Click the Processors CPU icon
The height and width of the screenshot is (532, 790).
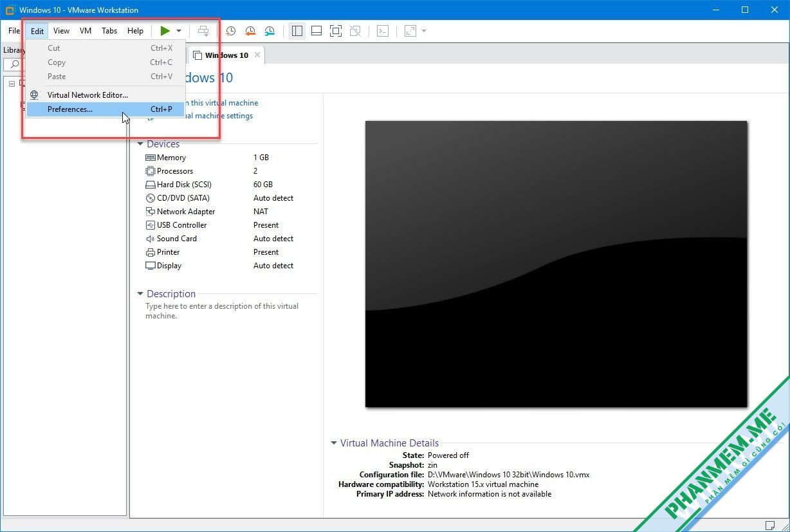click(151, 171)
